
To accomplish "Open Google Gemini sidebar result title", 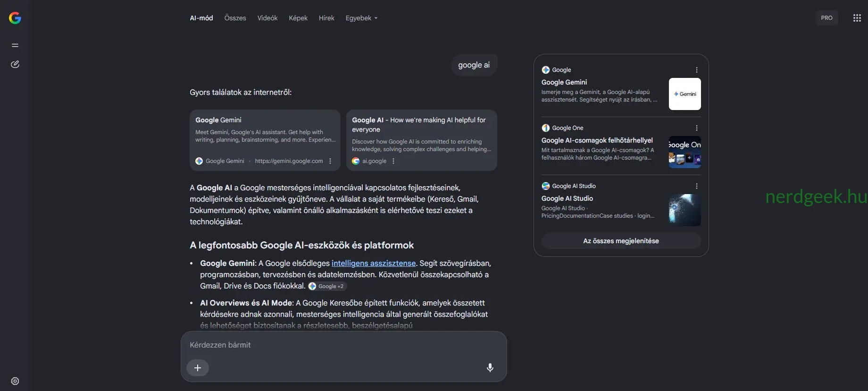I will click(564, 82).
